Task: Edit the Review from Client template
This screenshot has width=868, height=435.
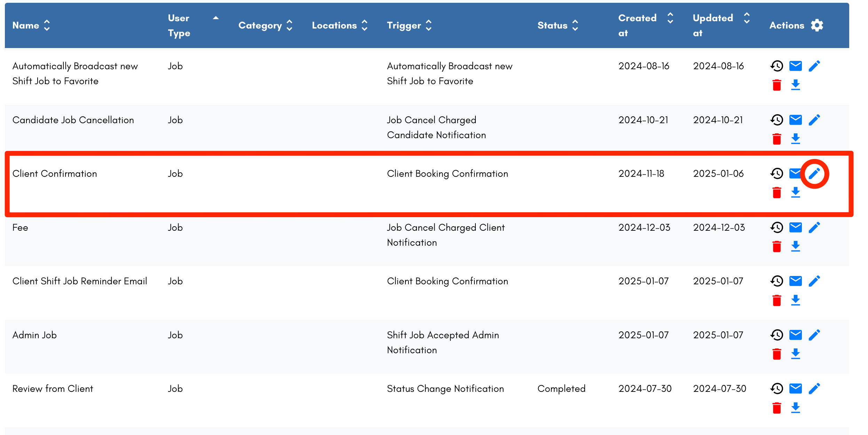Action: tap(814, 388)
